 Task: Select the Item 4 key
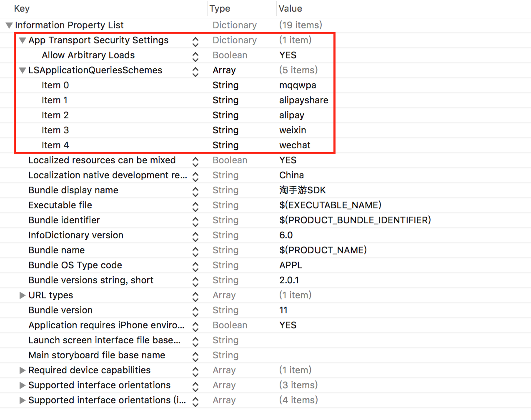pos(55,145)
